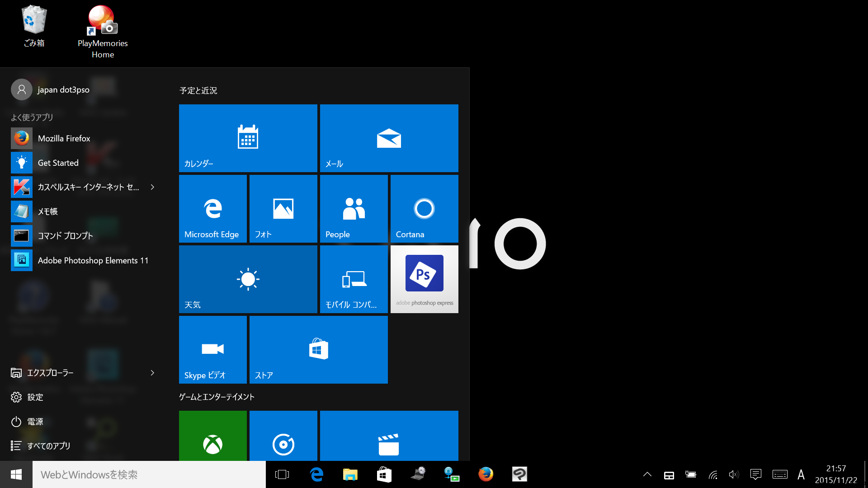Open the Mail (メール) tile
This screenshot has width=868, height=488.
[x=389, y=138]
